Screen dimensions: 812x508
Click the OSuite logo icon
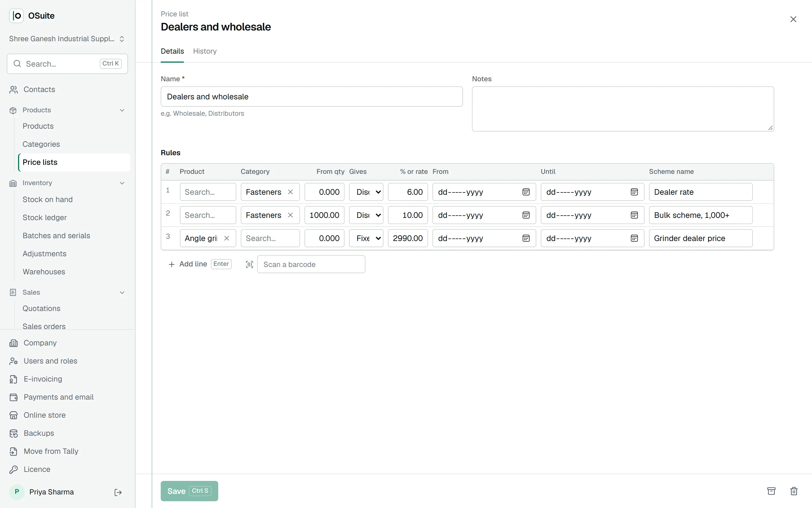click(16, 16)
